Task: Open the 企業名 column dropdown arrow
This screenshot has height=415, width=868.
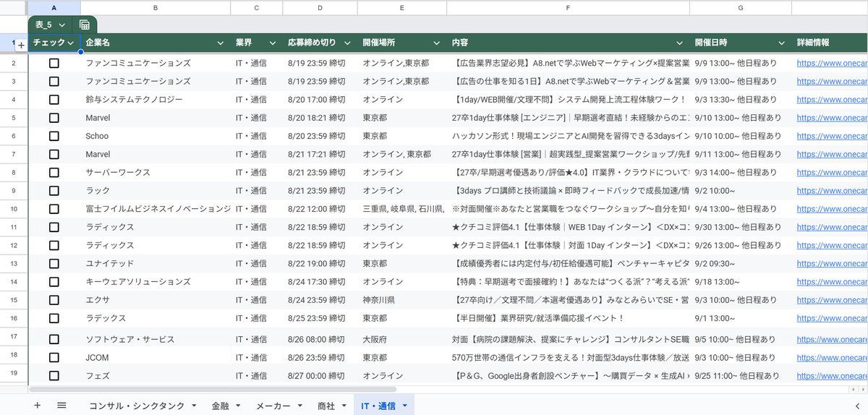Action: (x=221, y=43)
